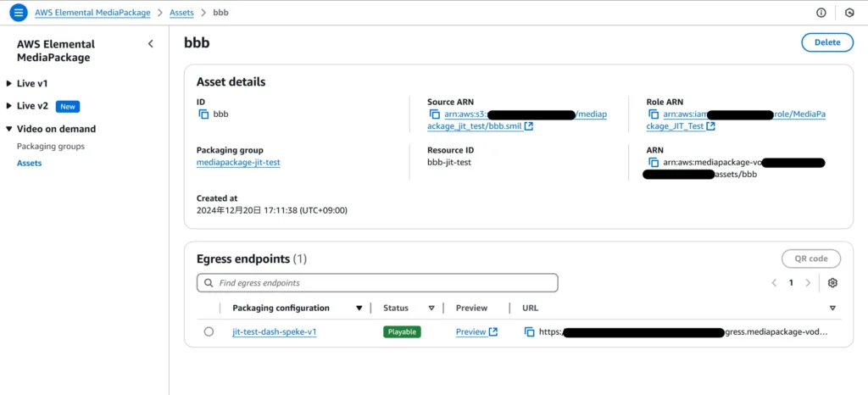The width and height of the screenshot is (868, 395).
Task: Click the search magnifier in egress filter
Action: (209, 283)
